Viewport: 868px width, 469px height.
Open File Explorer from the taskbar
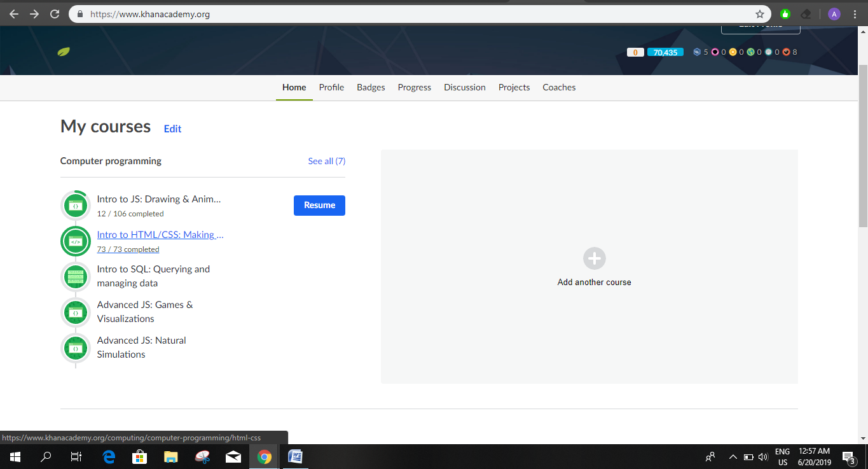171,457
